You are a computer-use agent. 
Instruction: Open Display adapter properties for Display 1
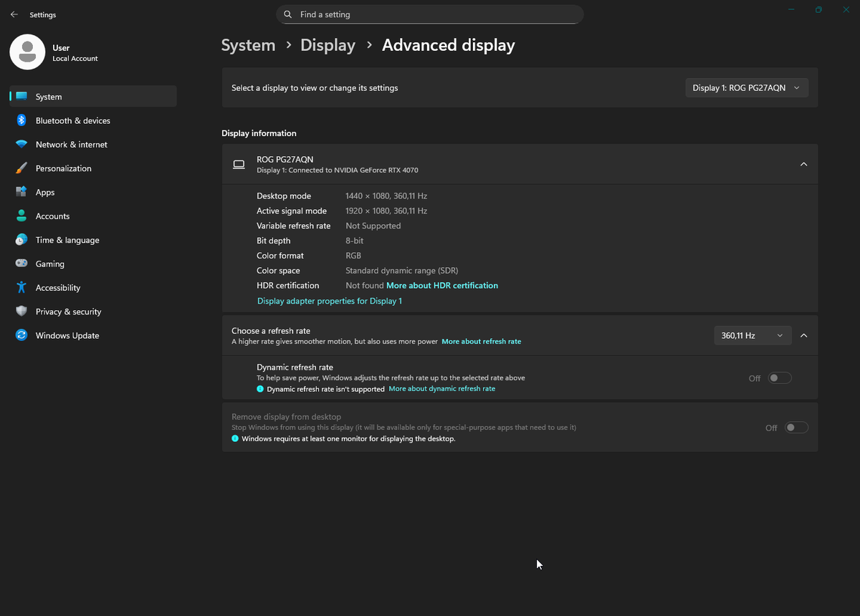(330, 301)
